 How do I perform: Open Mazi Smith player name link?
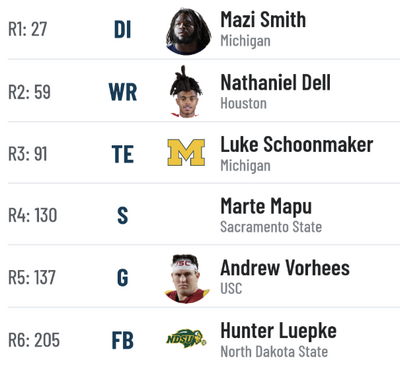click(263, 19)
